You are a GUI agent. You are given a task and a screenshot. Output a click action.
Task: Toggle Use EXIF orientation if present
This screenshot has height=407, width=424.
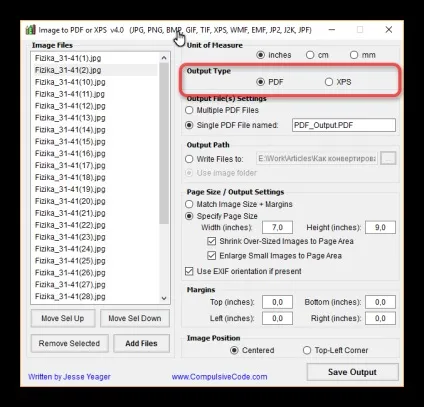tap(243, 271)
